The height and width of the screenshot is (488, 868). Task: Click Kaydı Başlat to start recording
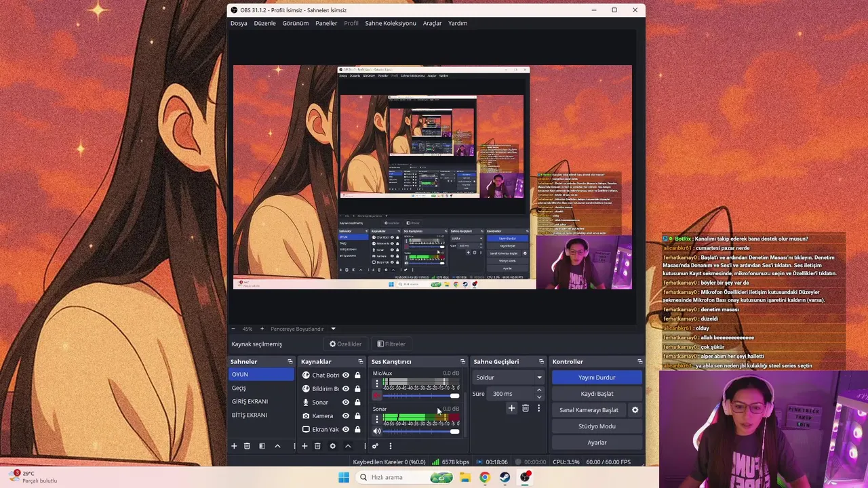[597, 394]
